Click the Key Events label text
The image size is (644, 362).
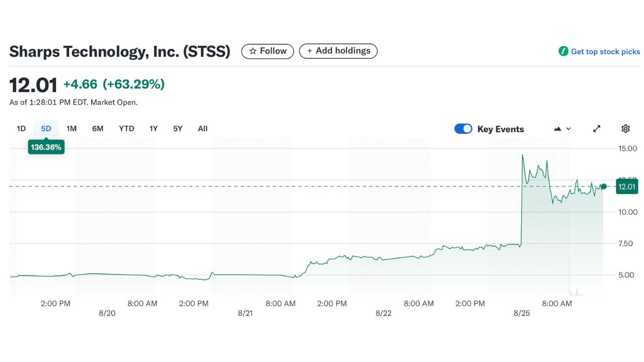(x=501, y=129)
